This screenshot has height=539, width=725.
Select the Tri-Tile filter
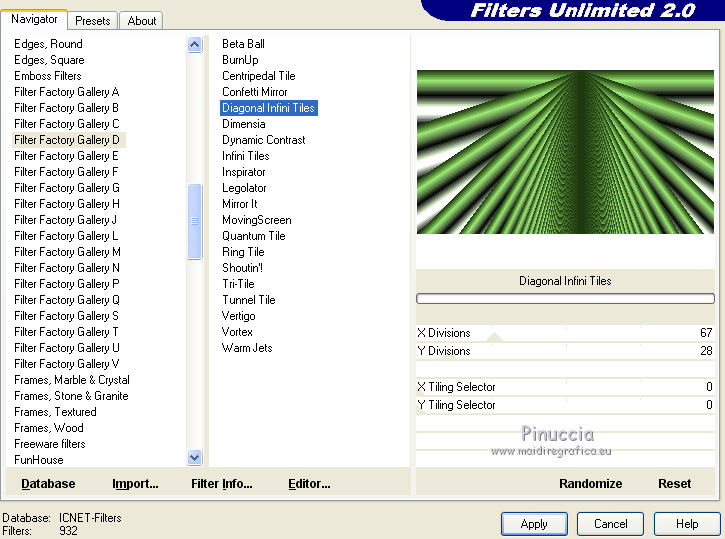(238, 284)
